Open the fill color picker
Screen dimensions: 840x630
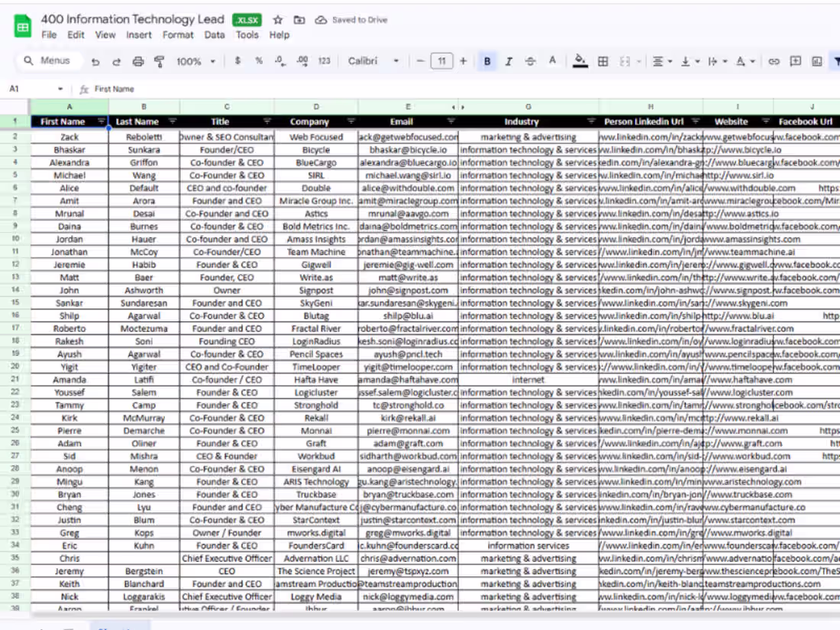[580, 60]
